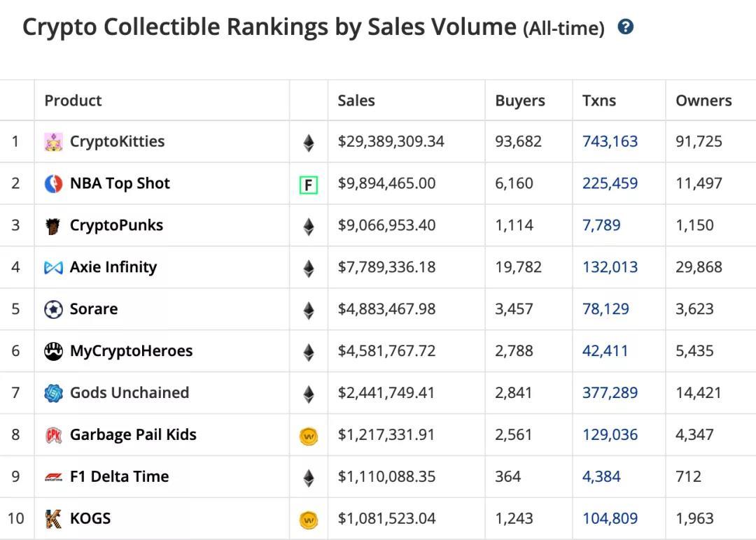This screenshot has width=756, height=540.
Task: Click the Ethereum icon in CryptoPunks row
Action: 308,227
